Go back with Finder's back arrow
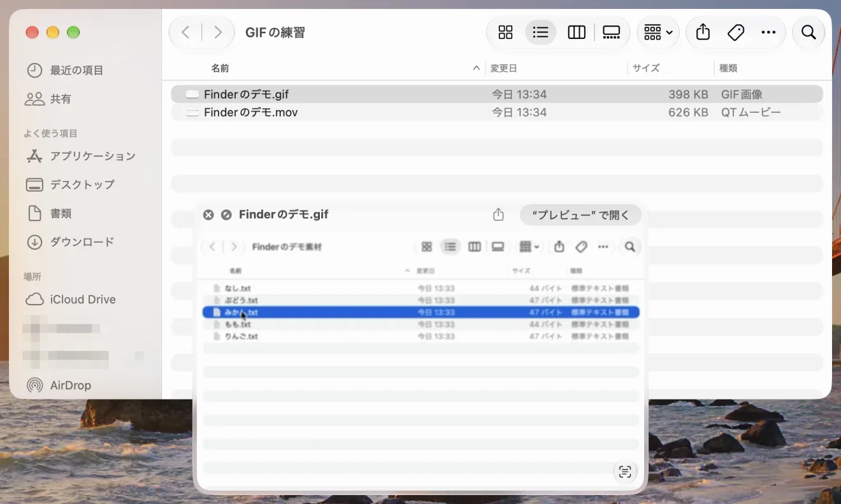 click(x=185, y=32)
